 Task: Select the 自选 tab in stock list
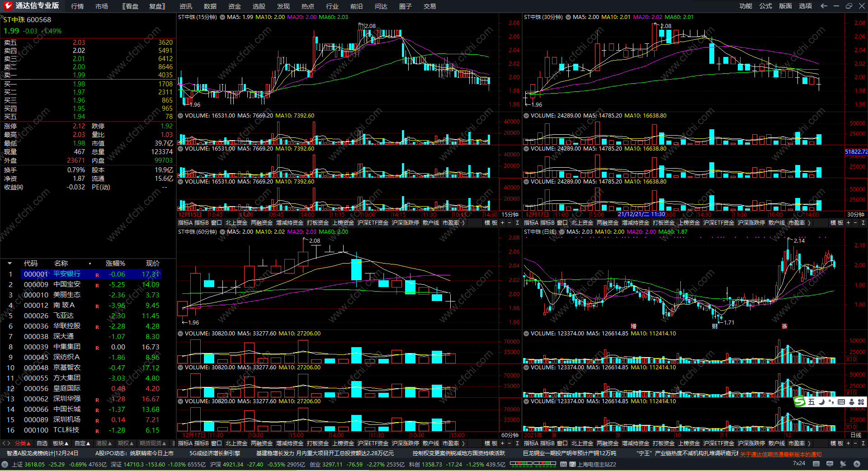(42, 443)
